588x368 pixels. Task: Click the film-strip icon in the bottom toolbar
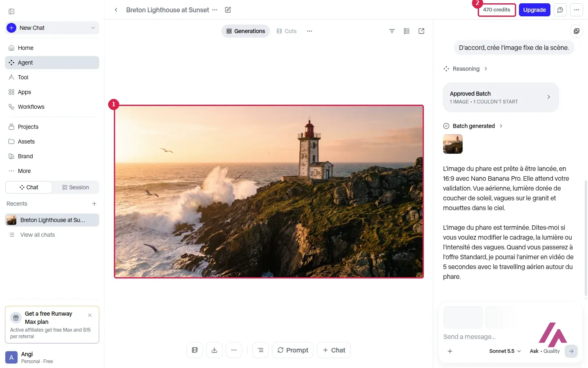tap(195, 350)
